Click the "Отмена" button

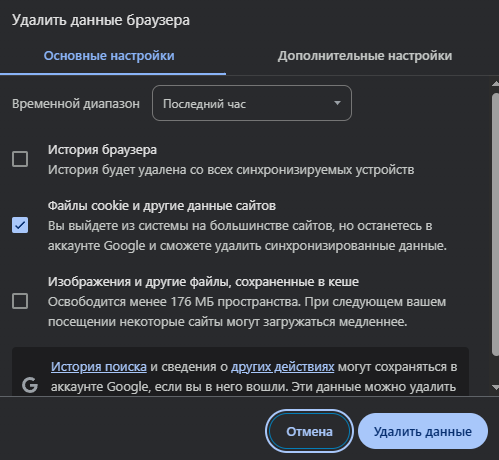coord(309,431)
